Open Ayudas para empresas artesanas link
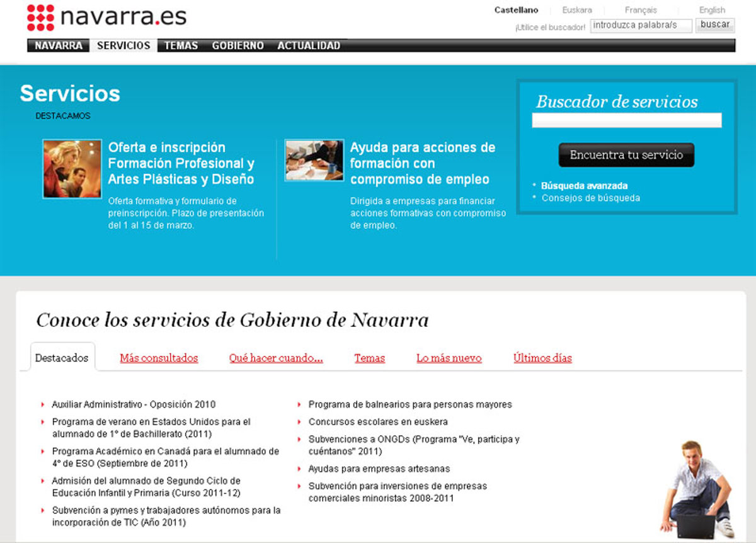Screen dimensions: 756x543 tap(379, 469)
